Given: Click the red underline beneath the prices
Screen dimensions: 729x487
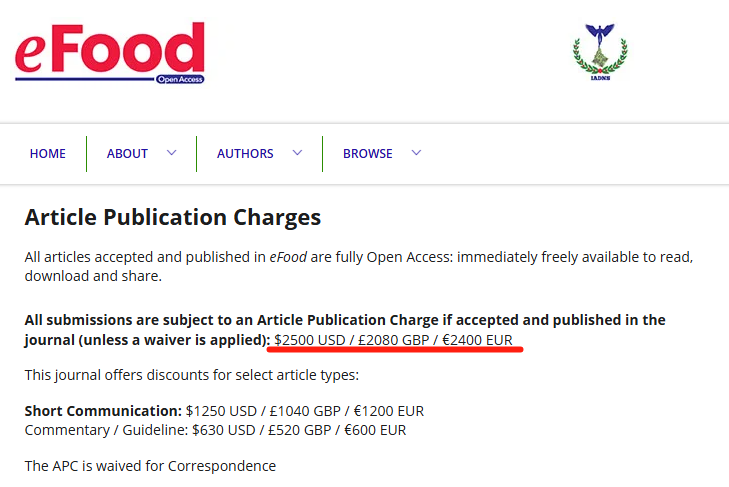Looking at the screenshot, I should coord(395,349).
